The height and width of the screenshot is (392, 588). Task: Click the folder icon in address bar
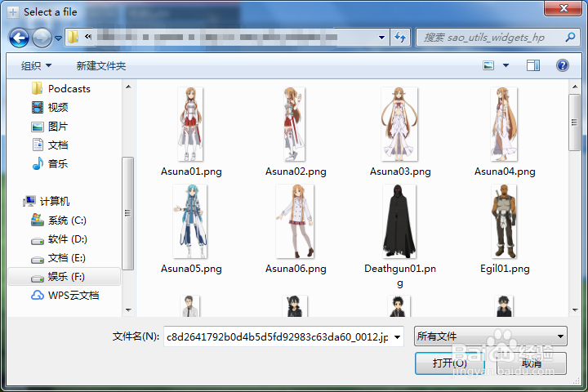coord(73,37)
